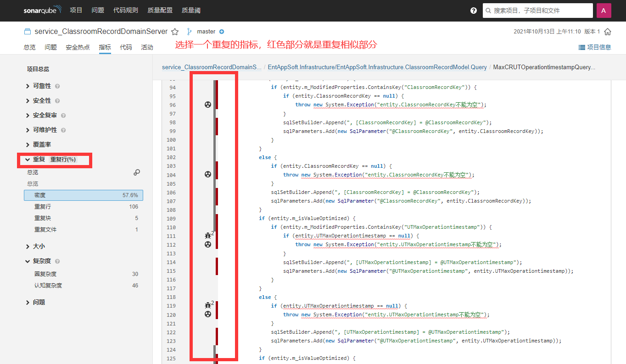
Task: Click the home icon near version
Action: tap(608, 32)
